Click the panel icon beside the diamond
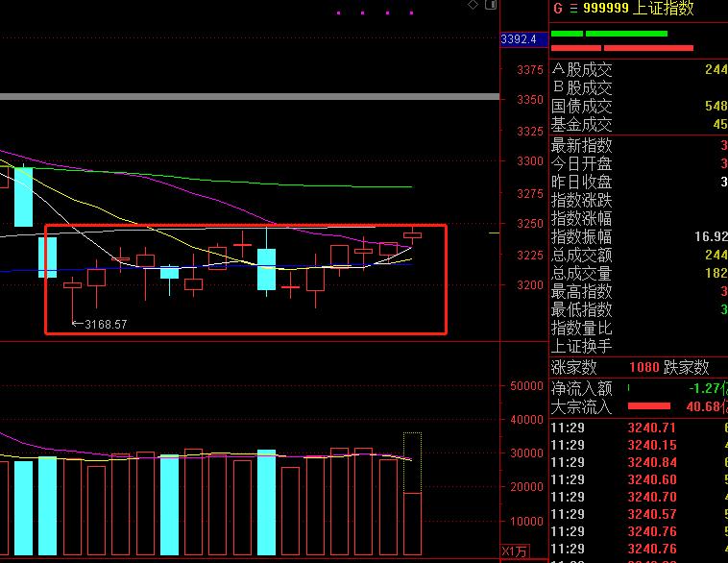 coord(489,6)
